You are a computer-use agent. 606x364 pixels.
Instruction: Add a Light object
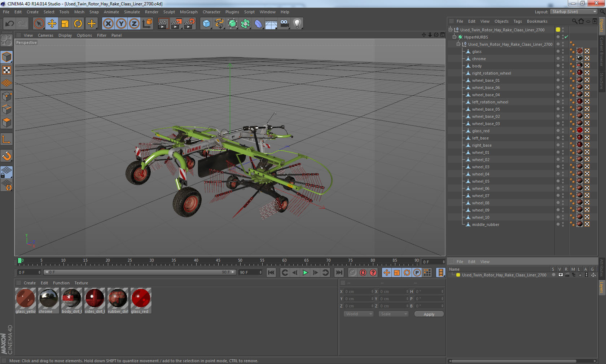click(297, 24)
